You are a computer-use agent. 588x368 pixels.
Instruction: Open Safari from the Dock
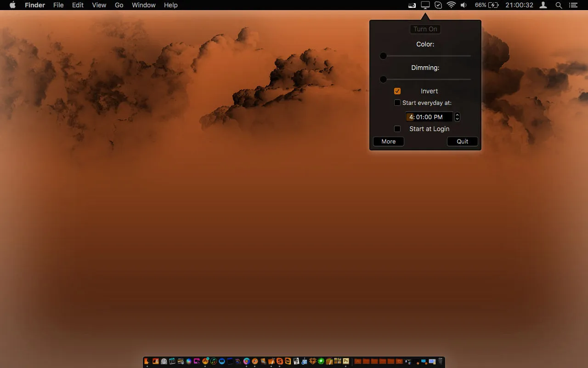tap(254, 362)
